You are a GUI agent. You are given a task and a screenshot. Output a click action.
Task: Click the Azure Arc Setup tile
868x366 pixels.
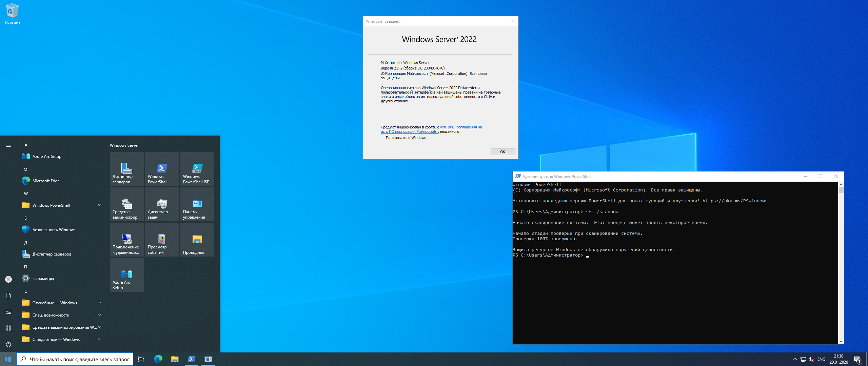point(126,275)
